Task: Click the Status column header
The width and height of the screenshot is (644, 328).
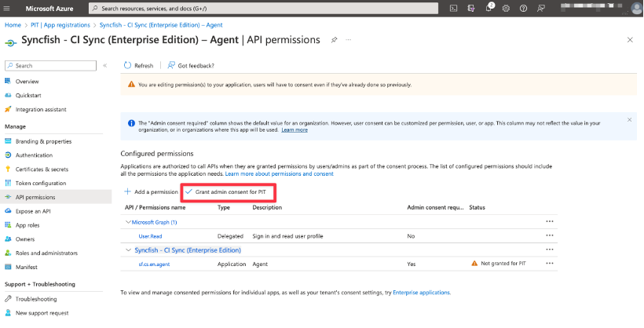Action: click(477, 207)
